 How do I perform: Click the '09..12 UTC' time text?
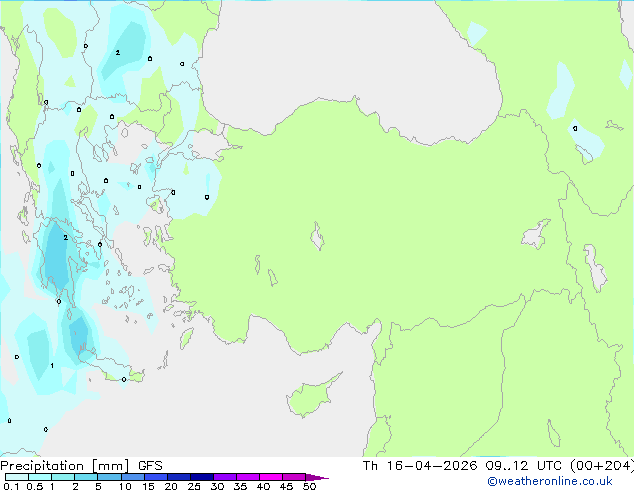523,466
